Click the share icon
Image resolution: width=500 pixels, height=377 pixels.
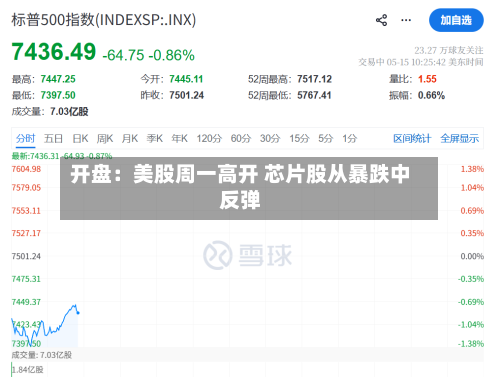click(x=381, y=20)
